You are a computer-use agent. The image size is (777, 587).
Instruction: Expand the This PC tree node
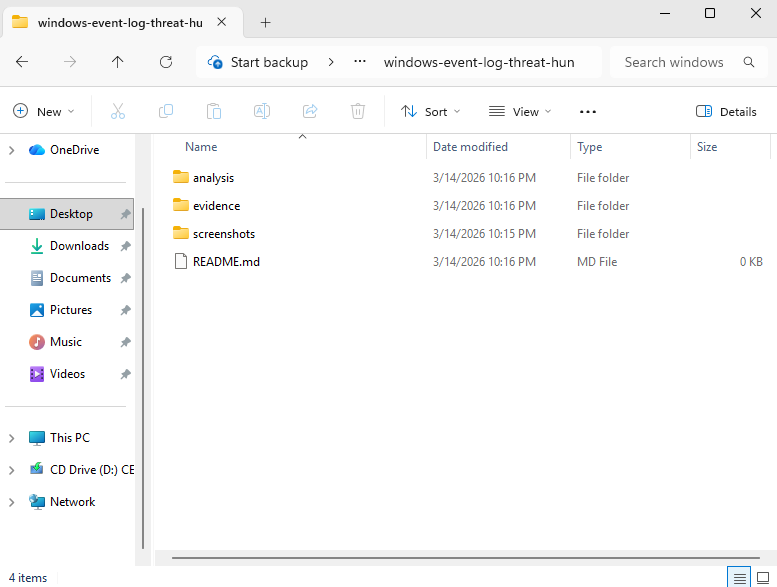click(11, 438)
